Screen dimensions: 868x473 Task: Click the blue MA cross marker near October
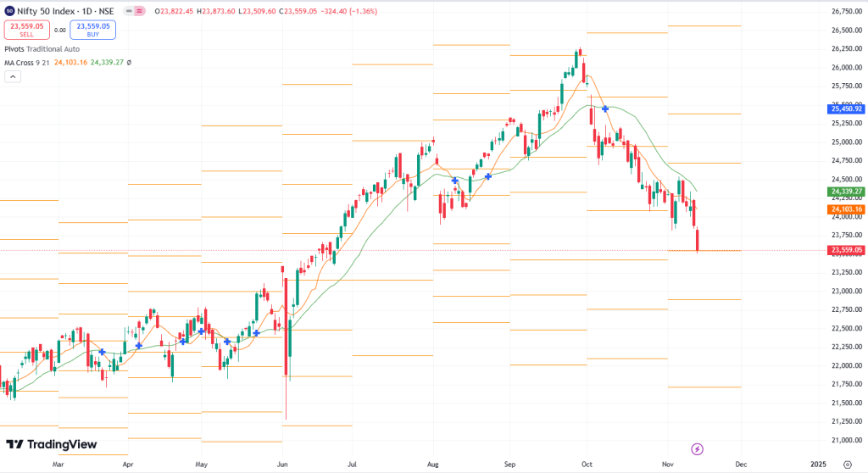click(605, 109)
